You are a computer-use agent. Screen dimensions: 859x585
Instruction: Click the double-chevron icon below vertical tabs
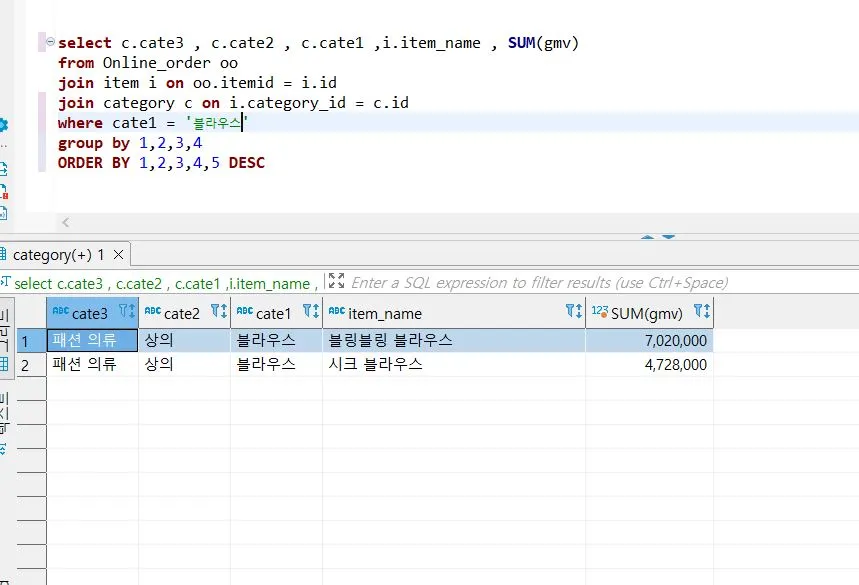3,449
